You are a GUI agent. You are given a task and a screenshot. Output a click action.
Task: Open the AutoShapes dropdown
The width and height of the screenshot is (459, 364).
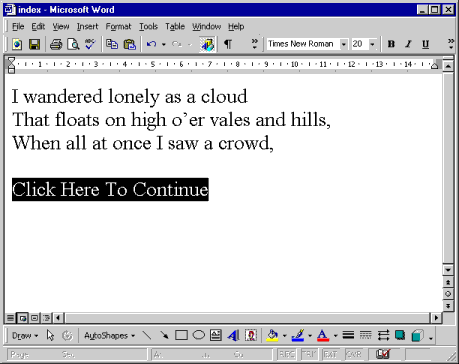[x=109, y=335]
